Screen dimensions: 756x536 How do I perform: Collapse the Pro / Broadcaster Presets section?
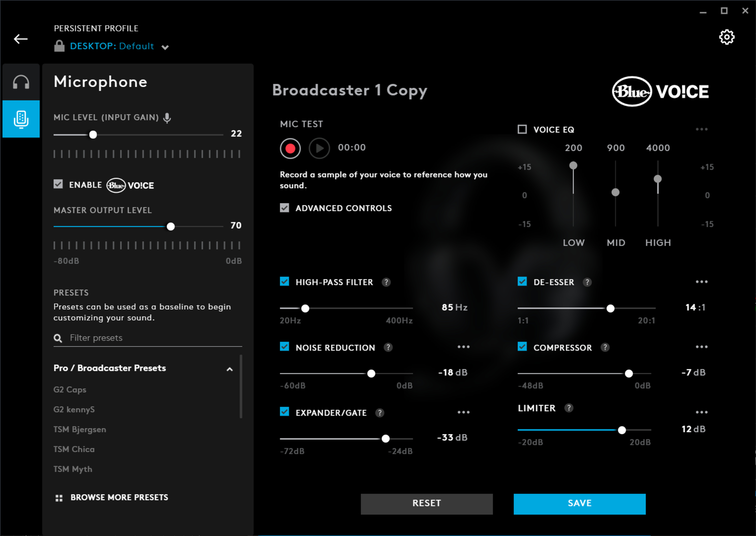click(x=230, y=369)
